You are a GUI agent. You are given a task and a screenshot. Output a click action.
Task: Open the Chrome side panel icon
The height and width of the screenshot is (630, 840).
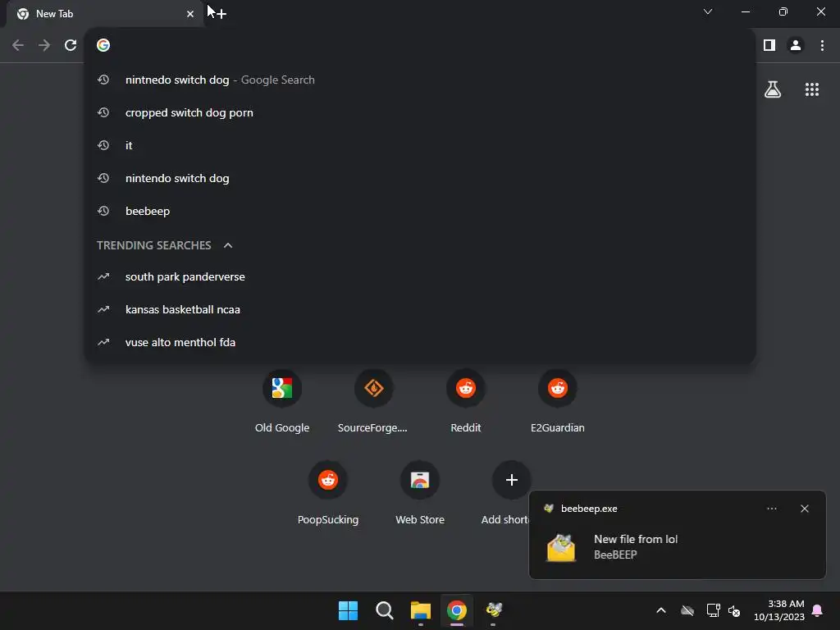click(x=769, y=45)
